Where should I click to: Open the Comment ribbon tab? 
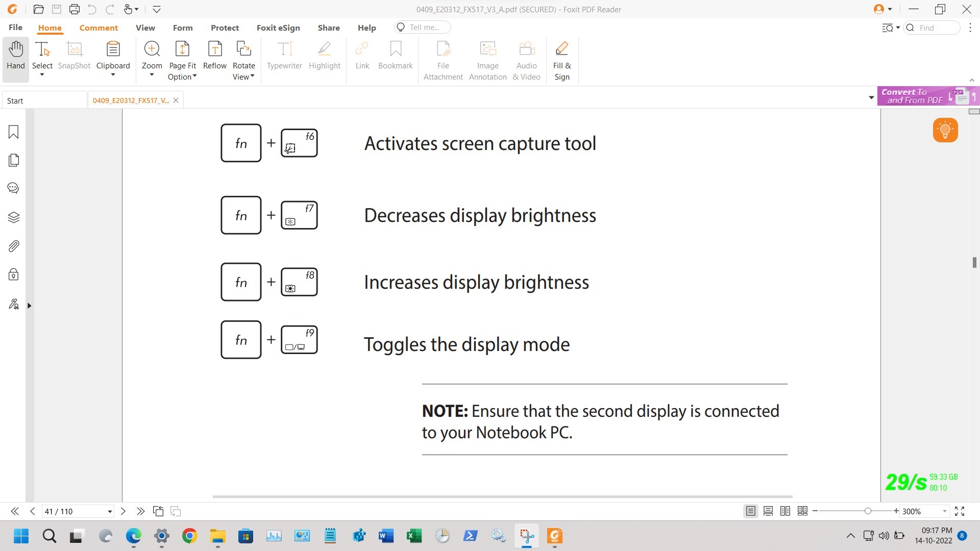tap(99, 28)
